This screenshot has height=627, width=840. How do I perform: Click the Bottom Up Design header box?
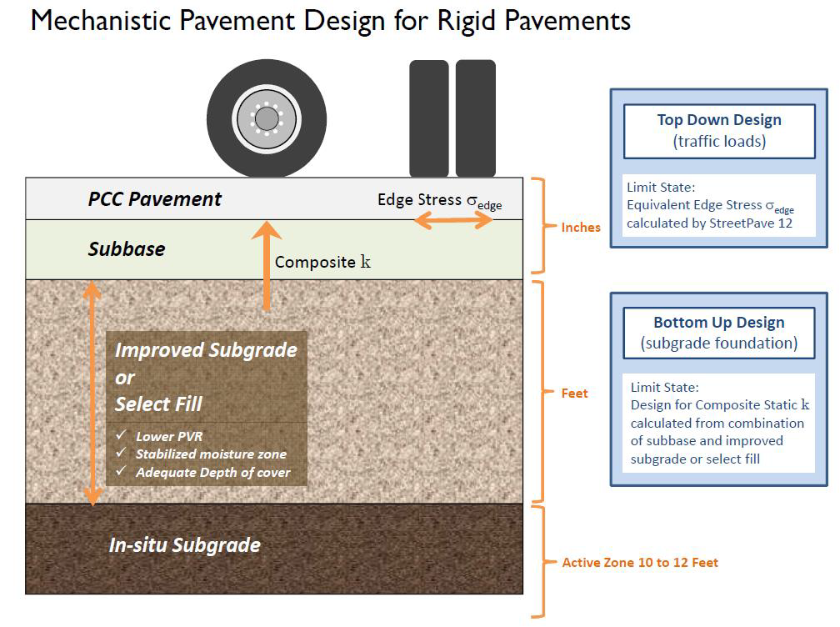pos(718,332)
